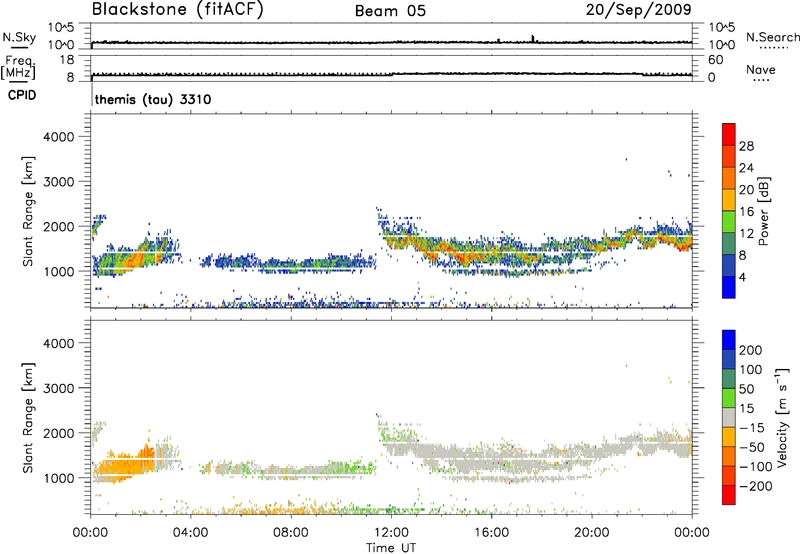The width and height of the screenshot is (800, 554).
Task: Pick the yellow −50 to −15 Velocity color segment
Action: [x=729, y=437]
